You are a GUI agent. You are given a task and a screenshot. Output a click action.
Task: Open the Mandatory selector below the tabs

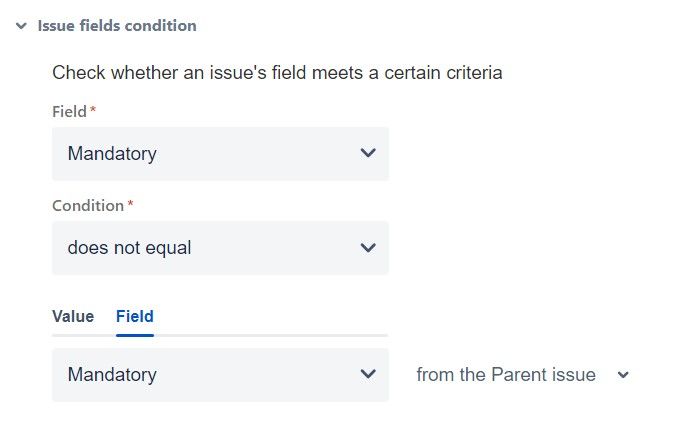(x=220, y=375)
